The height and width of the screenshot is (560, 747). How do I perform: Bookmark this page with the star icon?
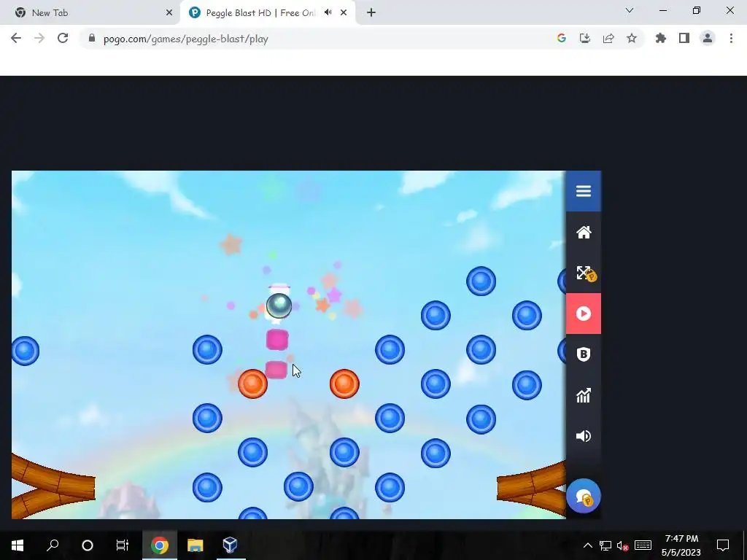pyautogui.click(x=632, y=39)
